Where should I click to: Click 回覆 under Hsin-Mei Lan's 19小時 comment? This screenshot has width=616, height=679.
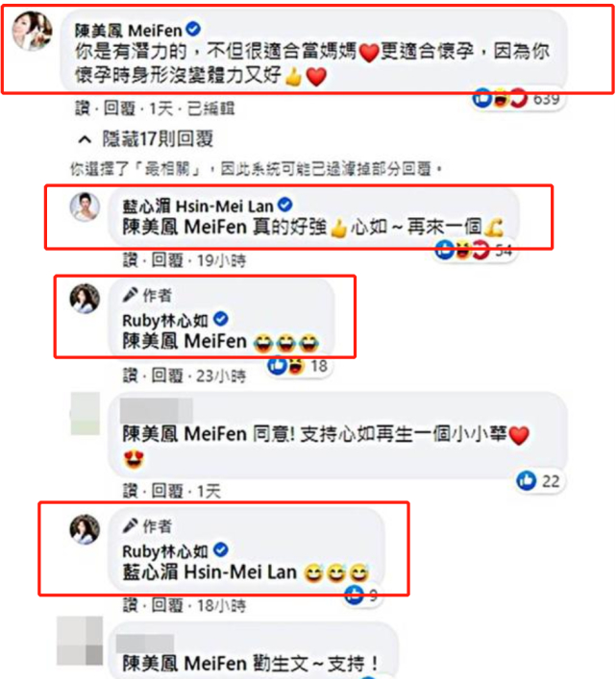click(x=167, y=260)
